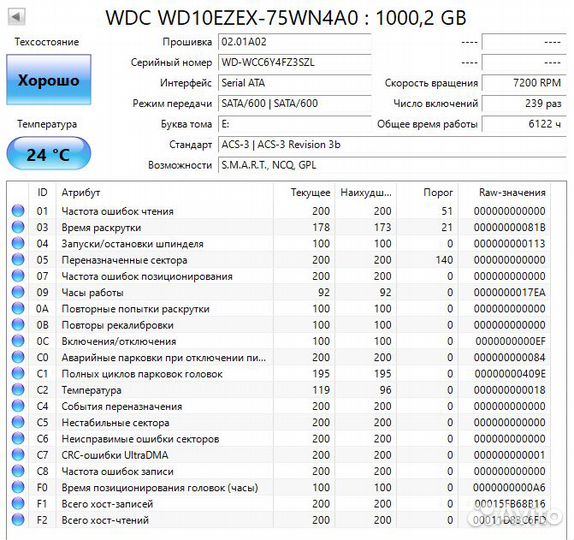
Task: Select the Неисправимые ошибки секторов row
Action: (x=279, y=438)
